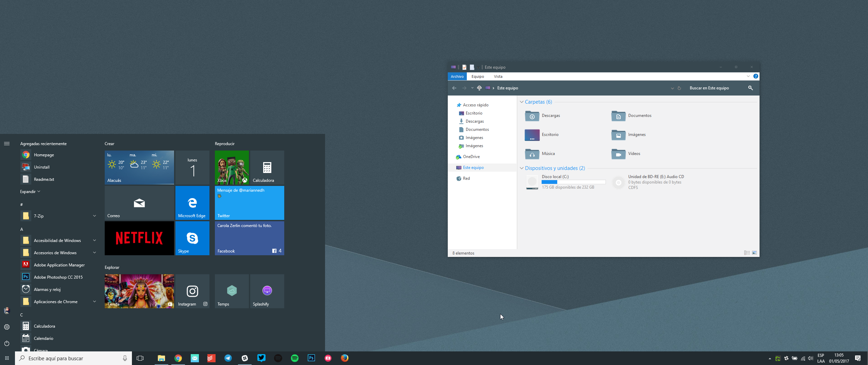This screenshot has height=365, width=868.
Task: Collapse the Carpetas (6) group
Action: click(x=522, y=102)
